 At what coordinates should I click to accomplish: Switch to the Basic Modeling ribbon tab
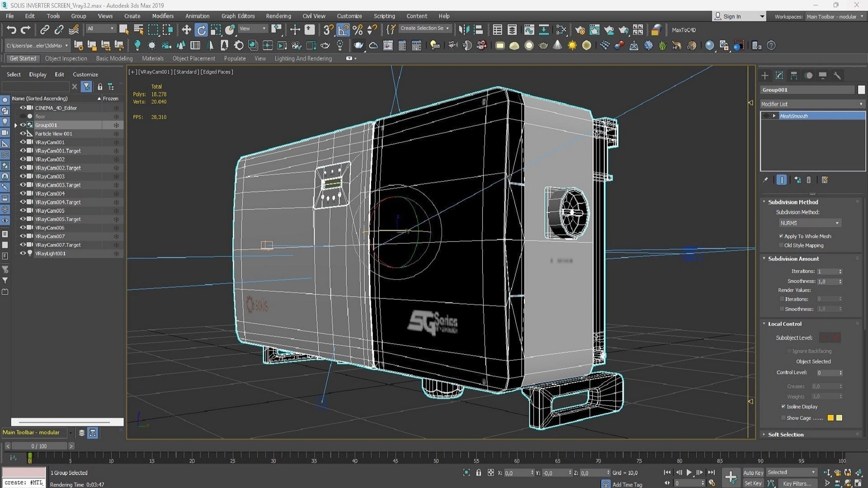point(114,58)
